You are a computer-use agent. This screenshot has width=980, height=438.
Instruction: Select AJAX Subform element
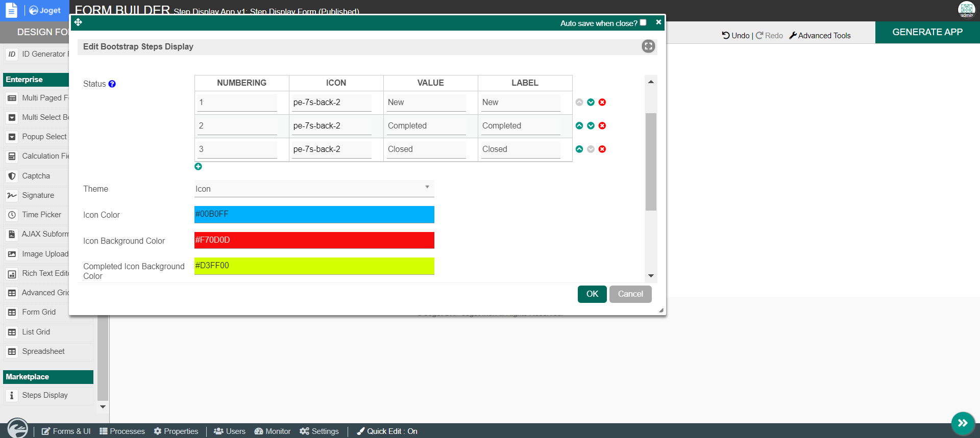37,234
